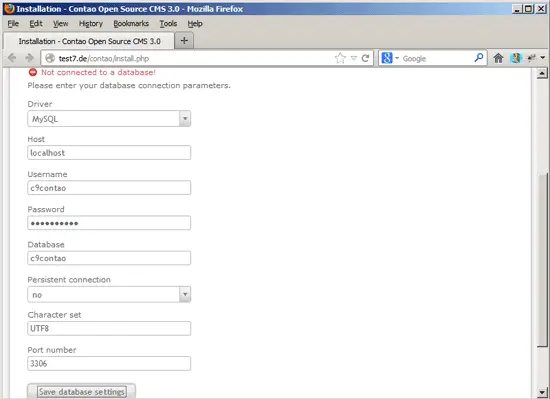Click the bookmarks toolbar icon
This screenshot has height=399, width=550.
tap(516, 58)
